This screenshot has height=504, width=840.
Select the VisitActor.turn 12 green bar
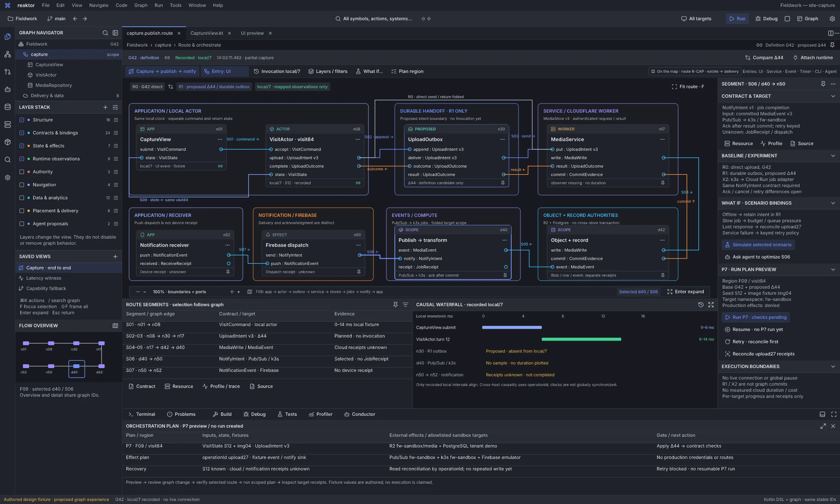coord(582,339)
